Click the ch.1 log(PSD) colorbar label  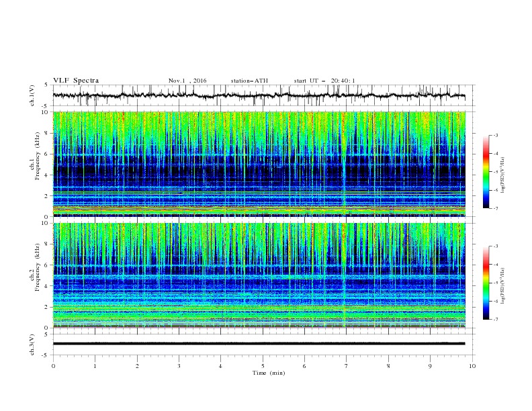[503, 175]
